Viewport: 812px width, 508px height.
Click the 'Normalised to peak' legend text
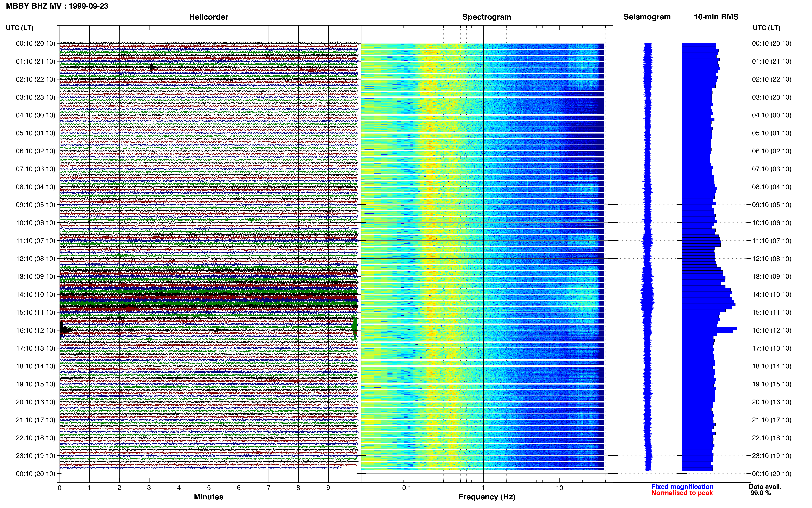pyautogui.click(x=682, y=493)
